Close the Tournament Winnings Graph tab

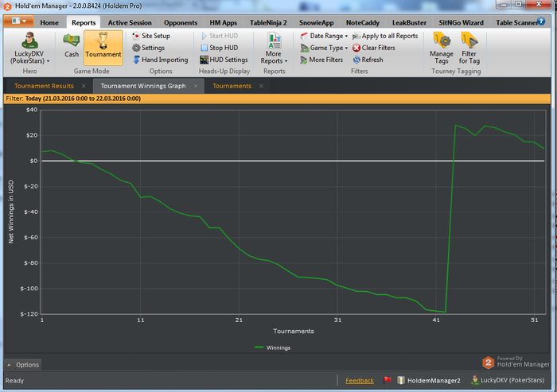click(x=196, y=86)
